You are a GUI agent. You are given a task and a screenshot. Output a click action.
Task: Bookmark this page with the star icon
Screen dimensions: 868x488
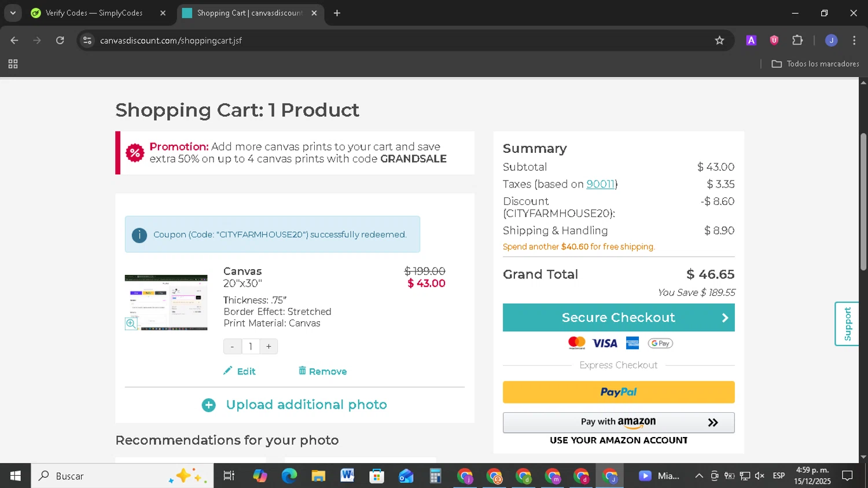(x=719, y=41)
